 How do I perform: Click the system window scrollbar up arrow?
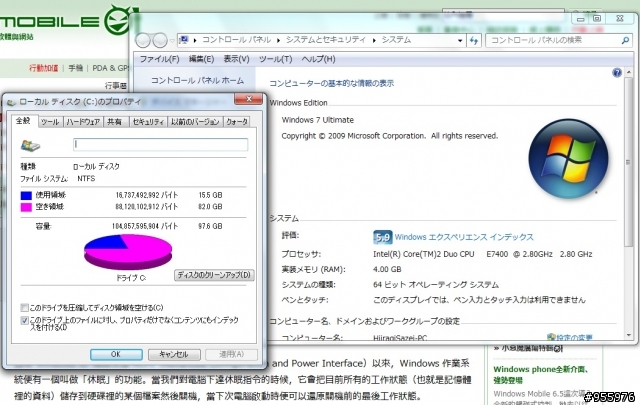(x=629, y=72)
